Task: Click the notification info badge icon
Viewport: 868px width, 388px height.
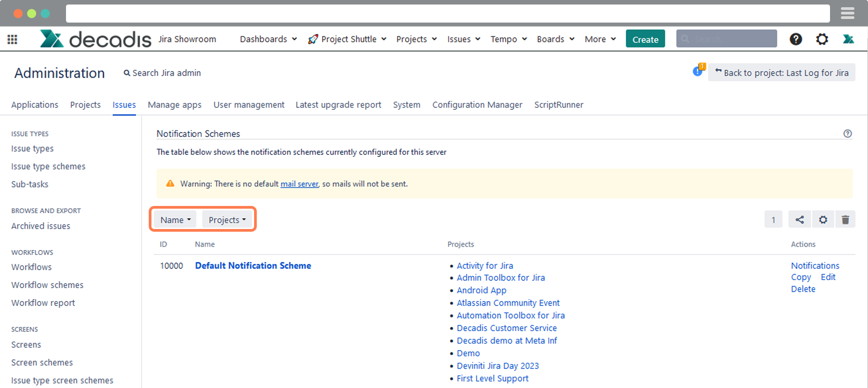Action: point(698,71)
